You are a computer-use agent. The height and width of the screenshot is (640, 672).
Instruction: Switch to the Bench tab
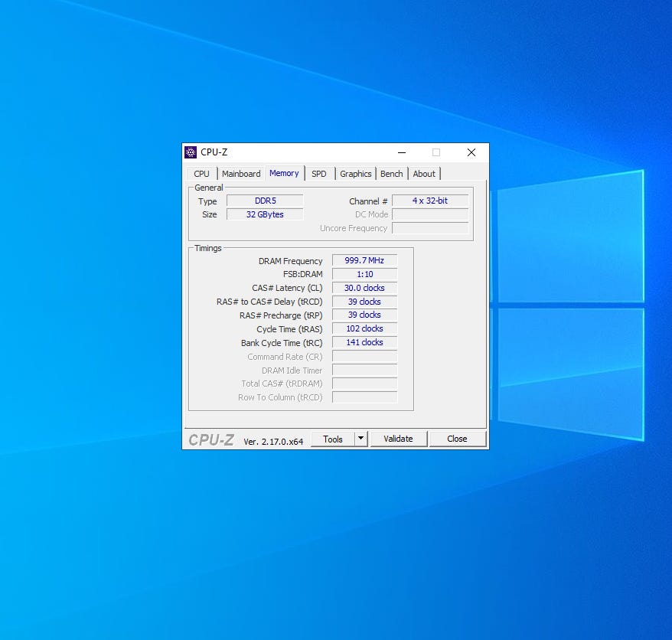click(391, 174)
